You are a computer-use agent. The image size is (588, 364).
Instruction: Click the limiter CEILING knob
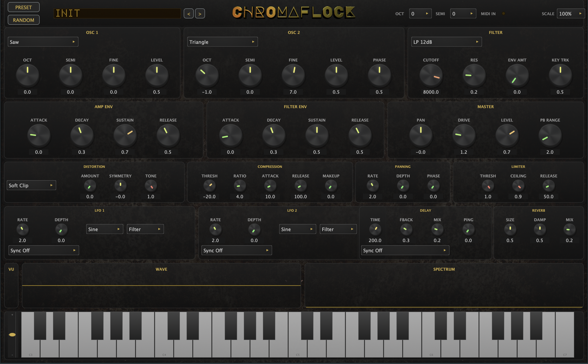click(518, 186)
